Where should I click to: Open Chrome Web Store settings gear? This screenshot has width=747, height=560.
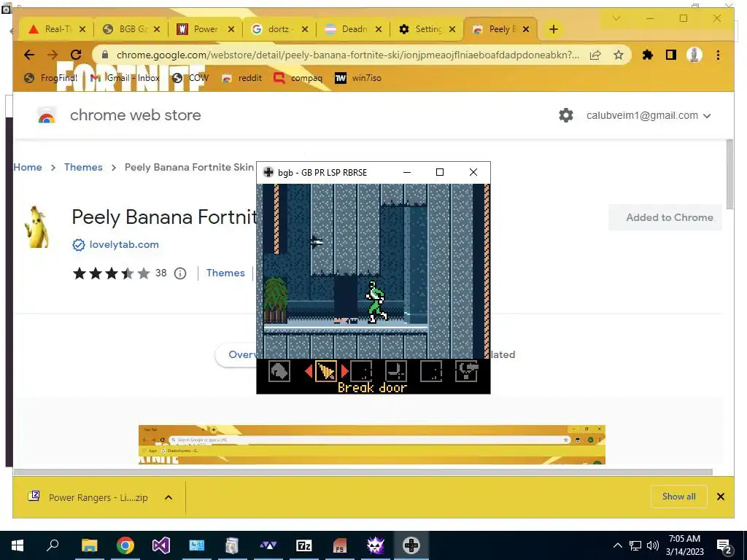[566, 115]
